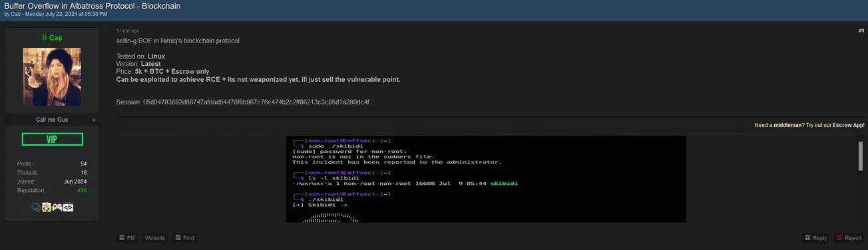Click the 'Call me Gus' user title
This screenshot has height=250, width=868.
click(52, 120)
